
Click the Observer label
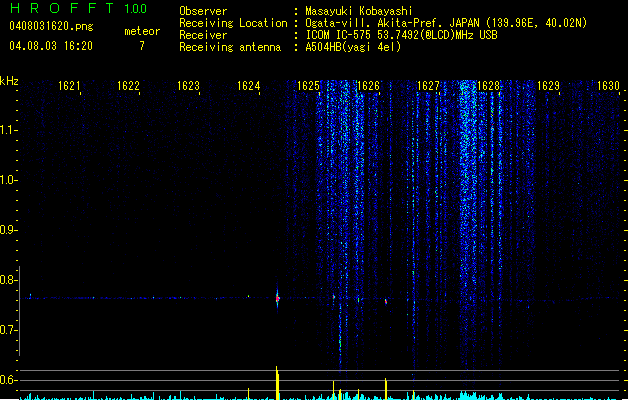click(203, 11)
